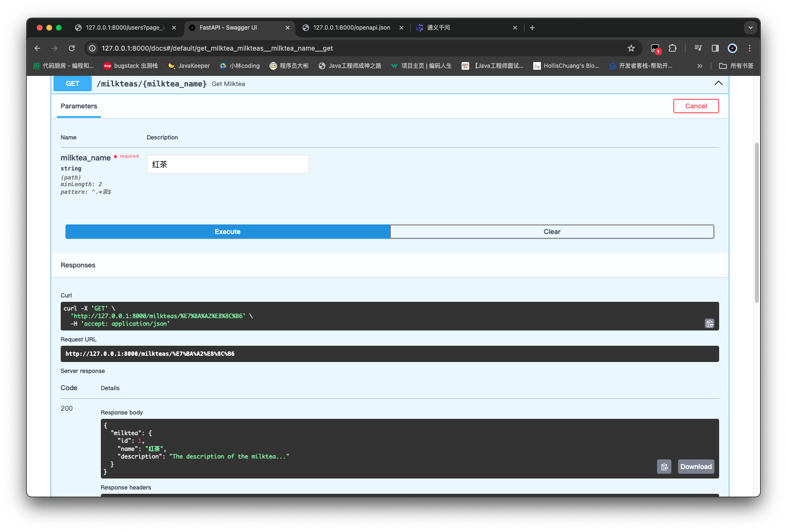Open the Chrome profile avatar
Screen dimensions: 787x532
click(x=733, y=48)
